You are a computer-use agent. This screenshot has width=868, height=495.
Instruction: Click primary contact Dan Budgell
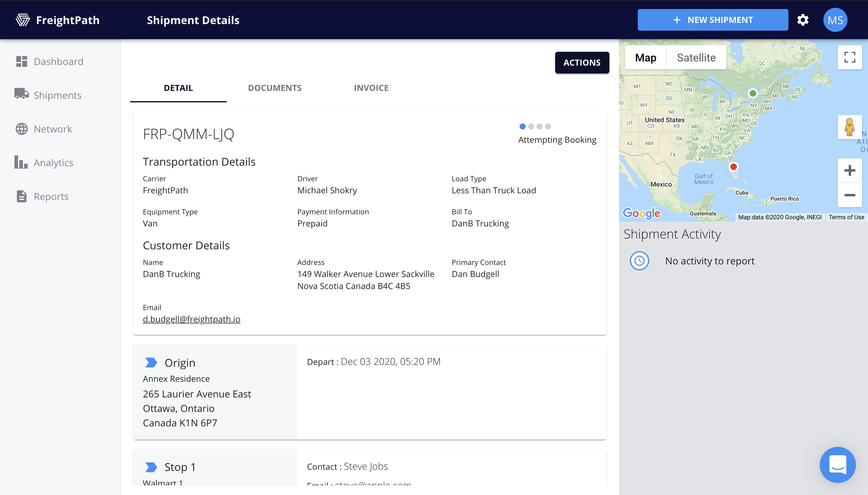[475, 274]
